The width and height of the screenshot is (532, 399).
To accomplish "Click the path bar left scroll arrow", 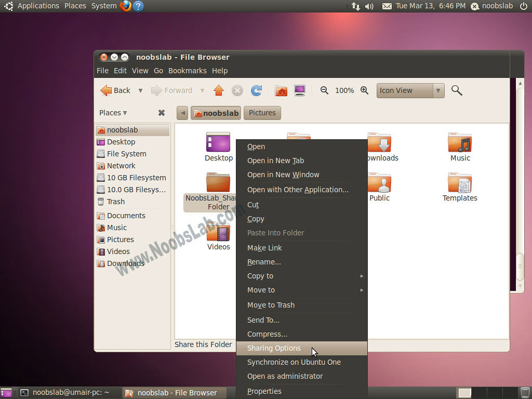I will point(182,113).
